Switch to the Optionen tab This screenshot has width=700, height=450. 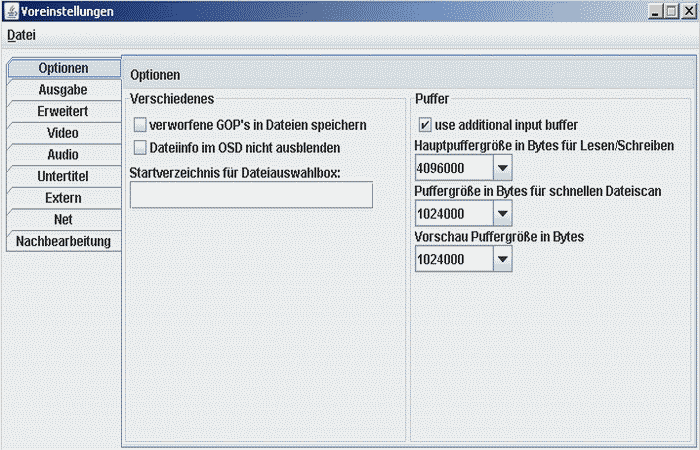63,68
